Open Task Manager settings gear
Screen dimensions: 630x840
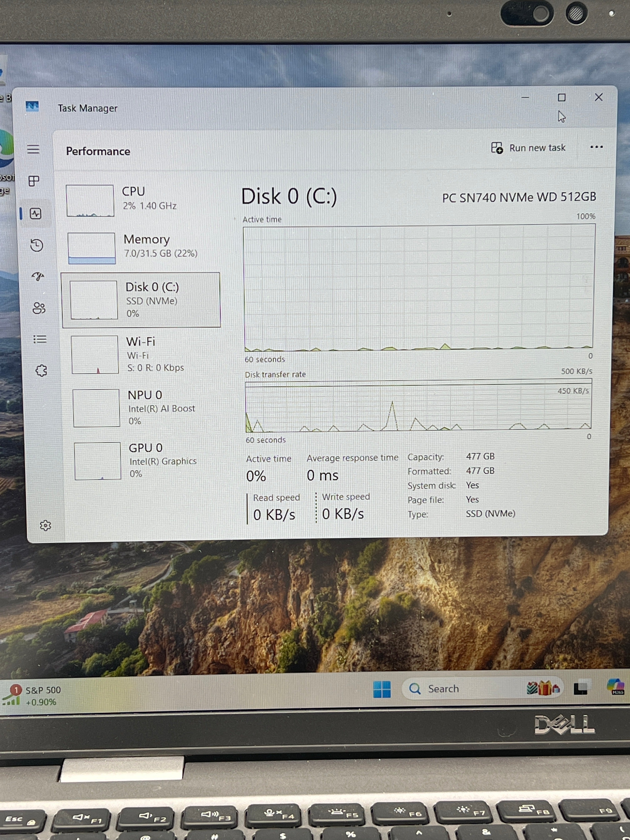point(46,526)
